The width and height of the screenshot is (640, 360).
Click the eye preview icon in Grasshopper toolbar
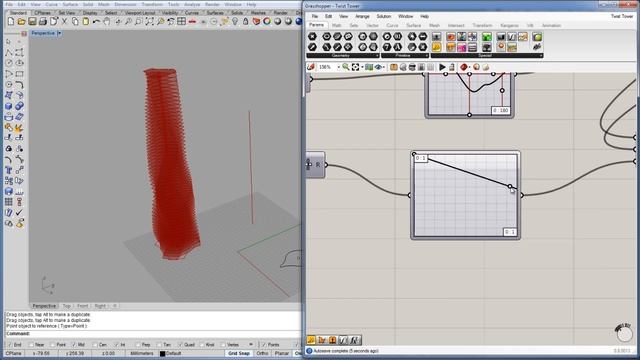378,67
